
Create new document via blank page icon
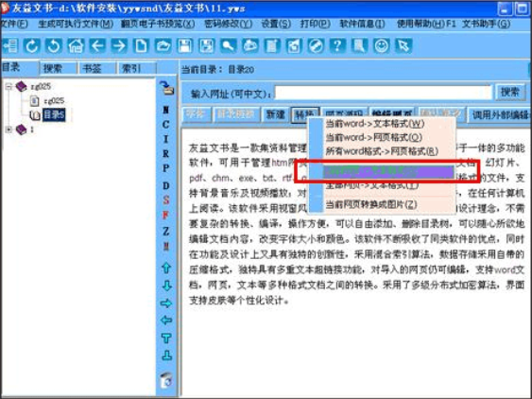point(141,45)
